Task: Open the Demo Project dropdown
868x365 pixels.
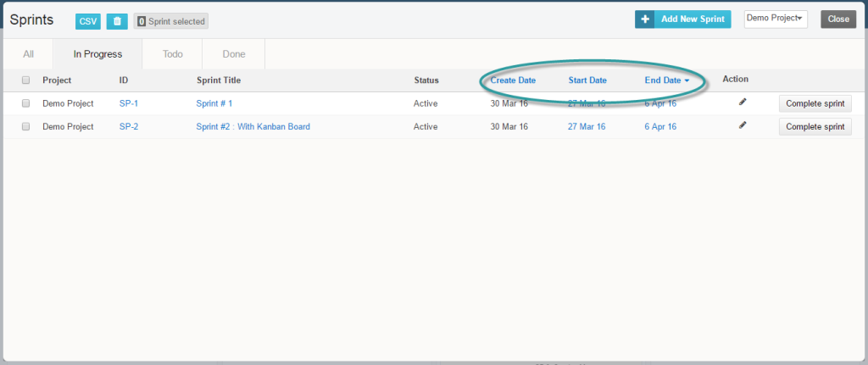Action: (x=775, y=19)
